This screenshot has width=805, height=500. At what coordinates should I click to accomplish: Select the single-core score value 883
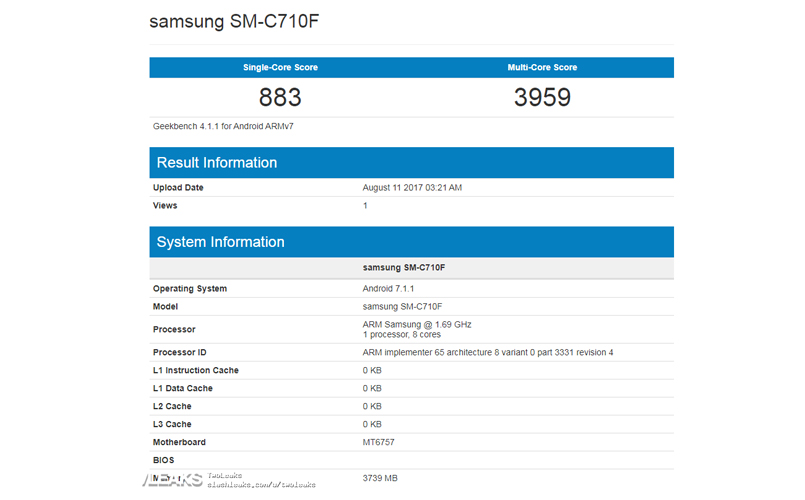coord(280,97)
